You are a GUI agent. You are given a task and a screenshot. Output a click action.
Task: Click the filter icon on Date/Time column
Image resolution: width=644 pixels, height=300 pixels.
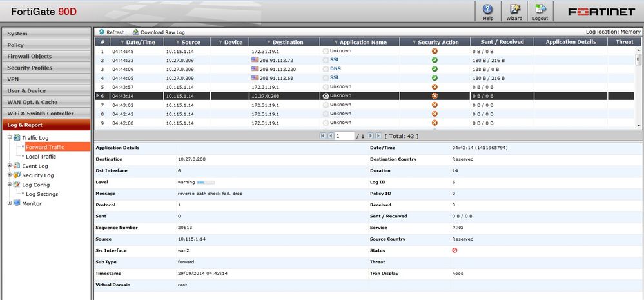[x=122, y=43]
